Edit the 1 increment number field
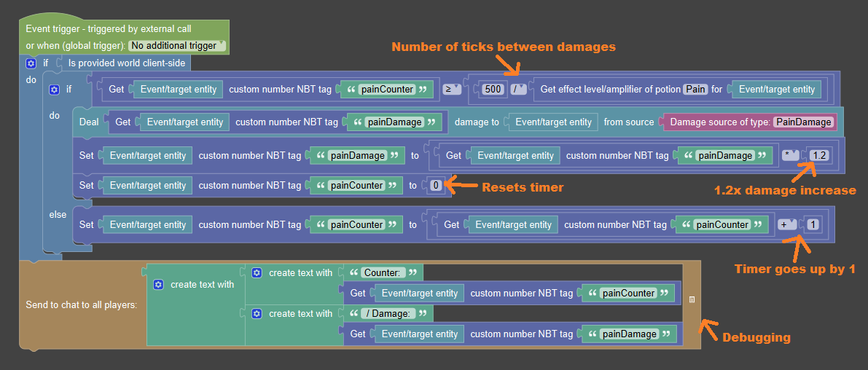 click(x=813, y=224)
